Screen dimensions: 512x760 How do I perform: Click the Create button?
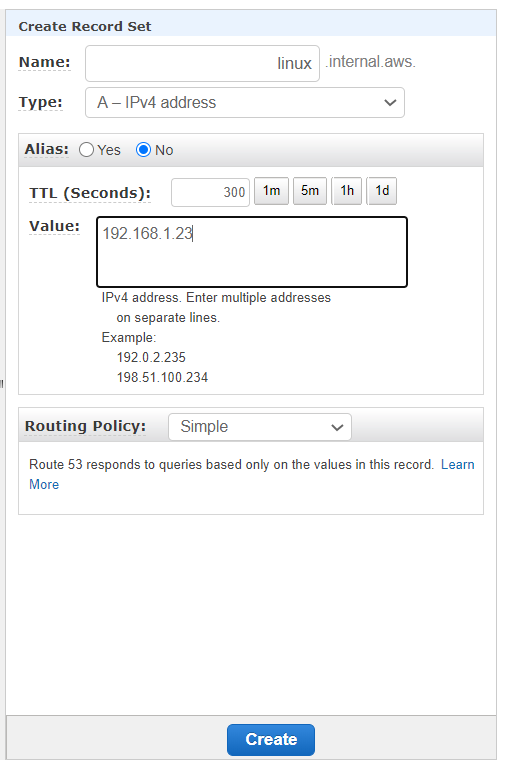tap(271, 740)
